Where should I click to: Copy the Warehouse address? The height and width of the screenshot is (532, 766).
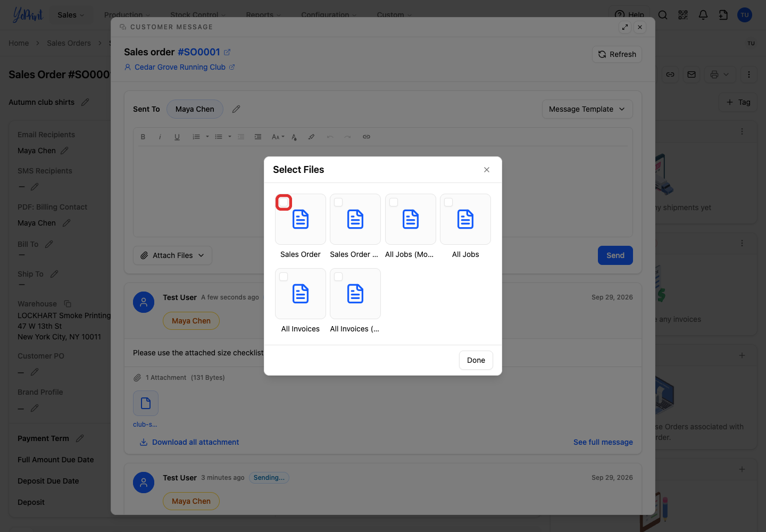[68, 304]
